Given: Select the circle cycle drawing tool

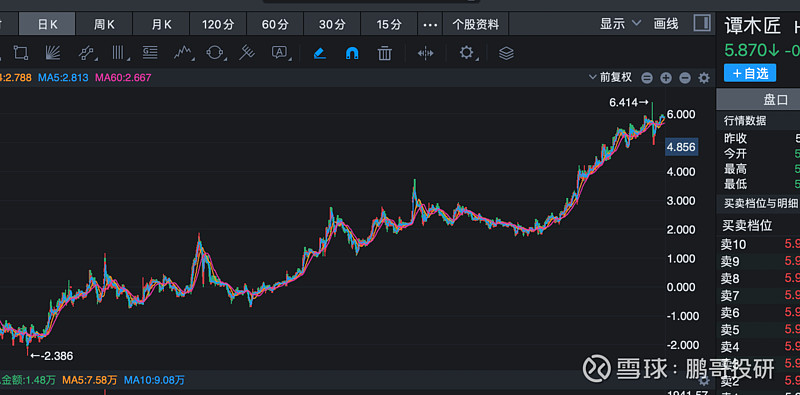Looking at the screenshot, I should tap(214, 53).
